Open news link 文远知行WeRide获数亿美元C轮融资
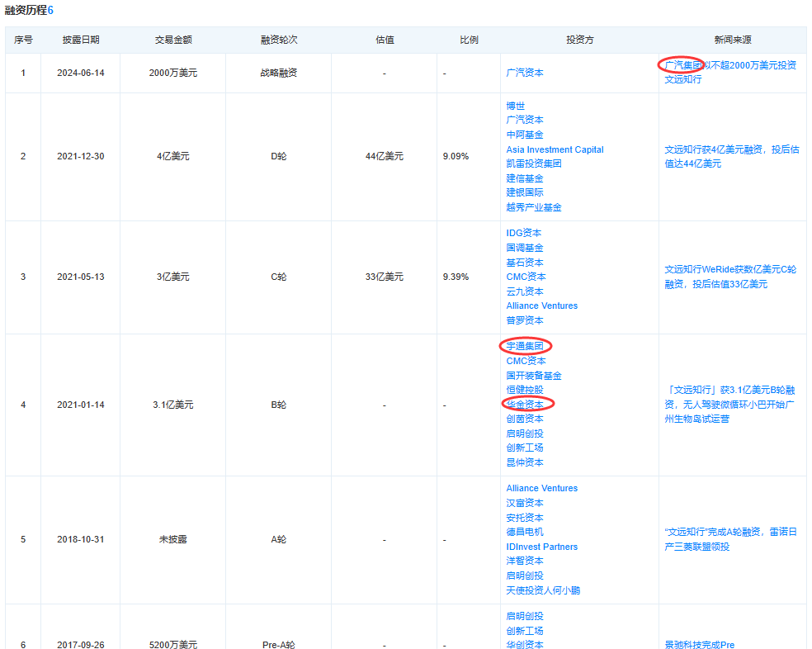Screen dimensions: 812x649 (730, 277)
